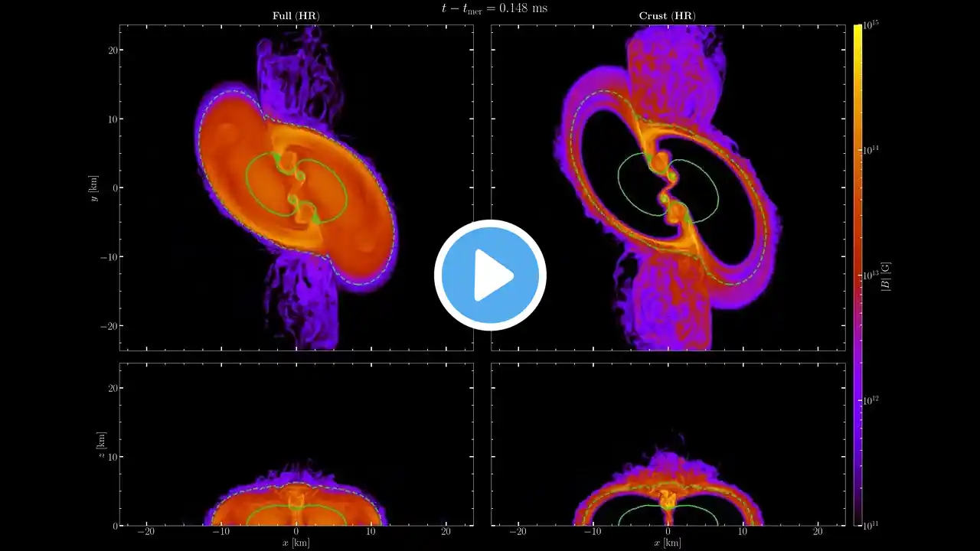Image resolution: width=980 pixels, height=551 pixels.
Task: Click the "|B| [G]" colorbar label
Action: 886,275
